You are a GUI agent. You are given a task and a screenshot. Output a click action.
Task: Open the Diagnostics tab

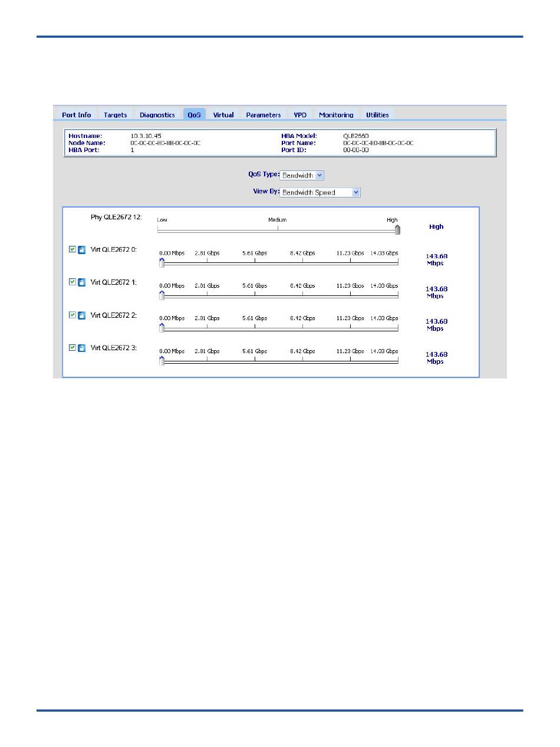(157, 115)
